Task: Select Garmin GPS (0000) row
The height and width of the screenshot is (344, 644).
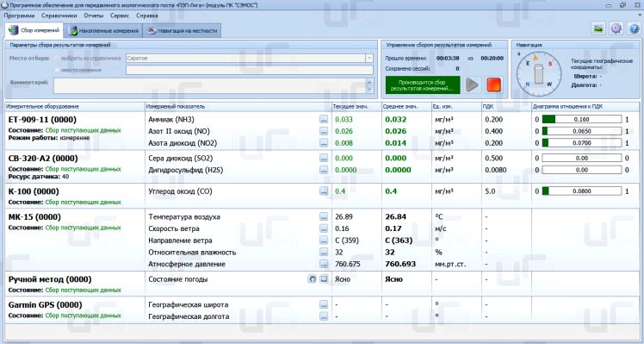Action: point(45,305)
